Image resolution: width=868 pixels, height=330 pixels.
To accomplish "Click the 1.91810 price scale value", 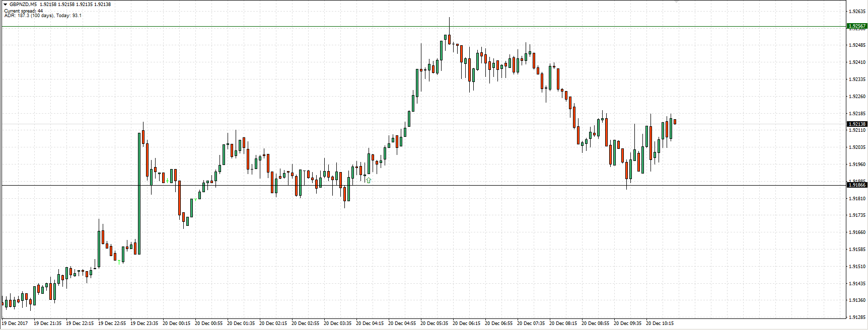I will pos(857,199).
